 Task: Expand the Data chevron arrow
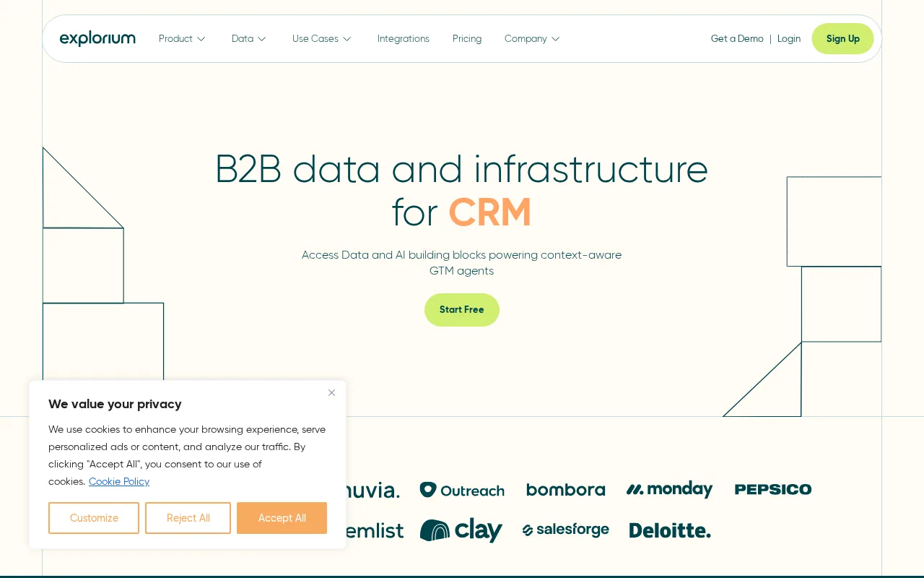click(262, 39)
